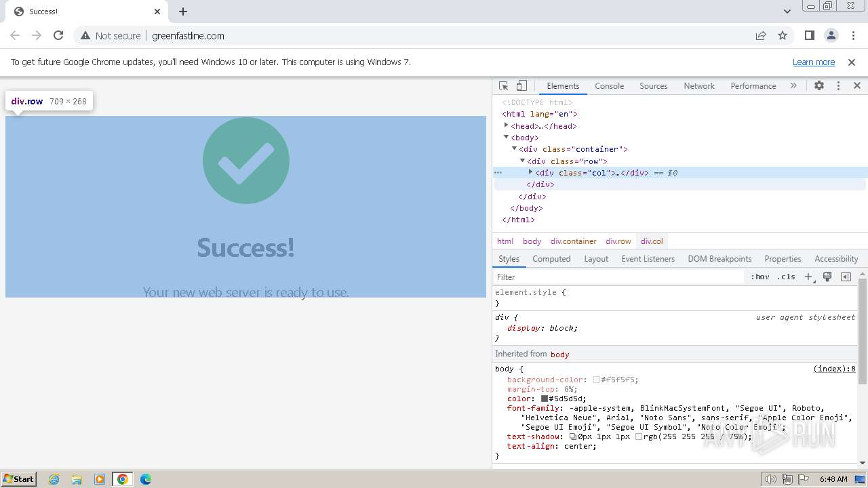The image size is (868, 488).
Task: Open the Chrome profile avatar menu
Action: click(831, 35)
